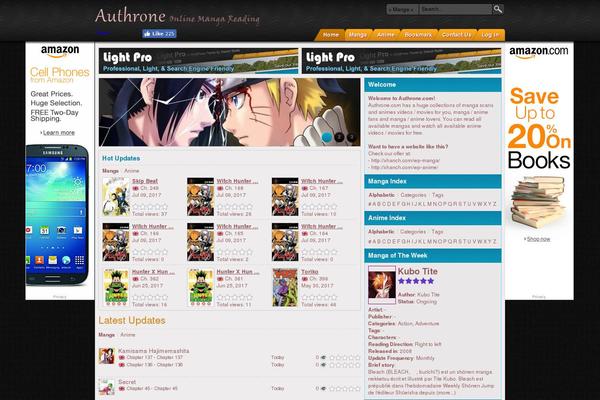Select Categories under Manga Index
600x400 pixels.
pyautogui.click(x=413, y=195)
